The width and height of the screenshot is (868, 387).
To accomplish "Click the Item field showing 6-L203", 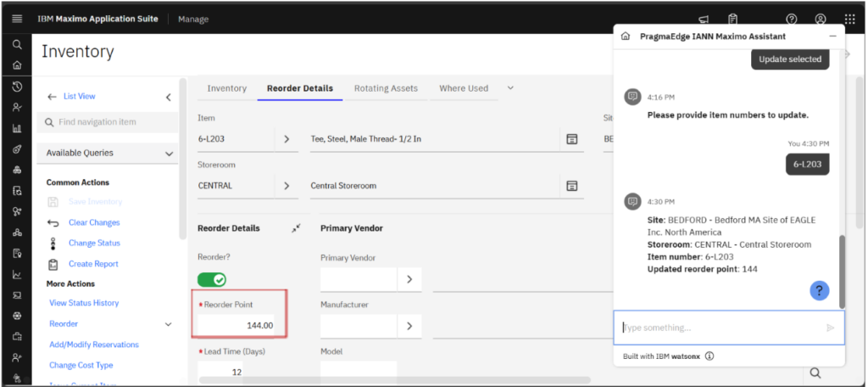I will pos(236,139).
